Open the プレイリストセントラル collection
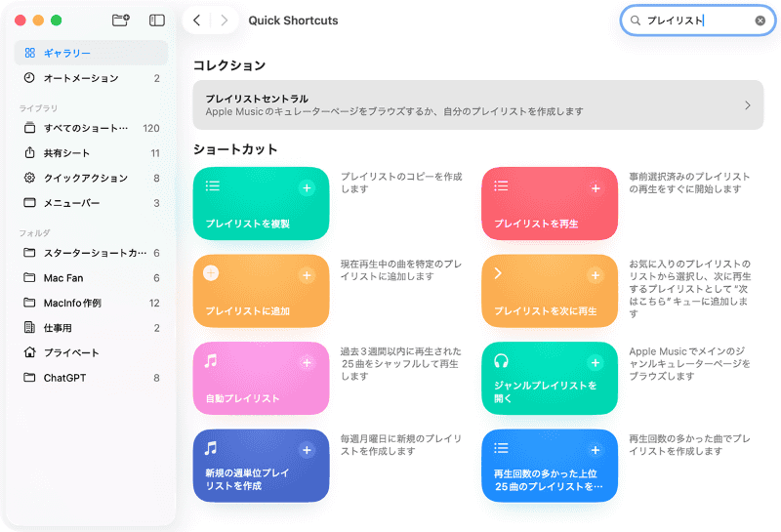 477,105
